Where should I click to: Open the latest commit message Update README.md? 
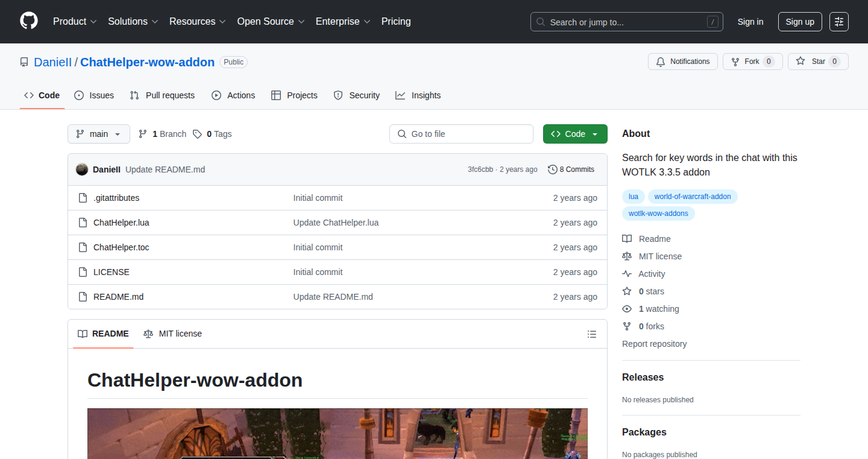click(x=165, y=169)
